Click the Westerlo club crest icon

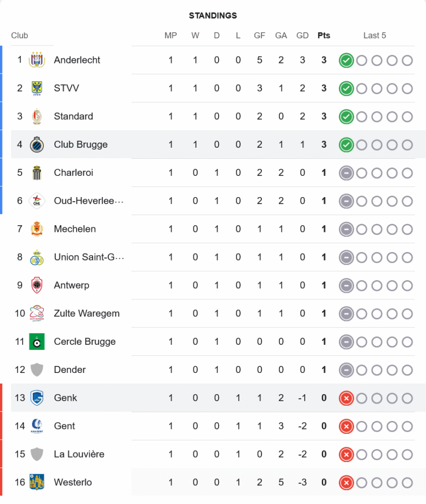[x=37, y=482]
